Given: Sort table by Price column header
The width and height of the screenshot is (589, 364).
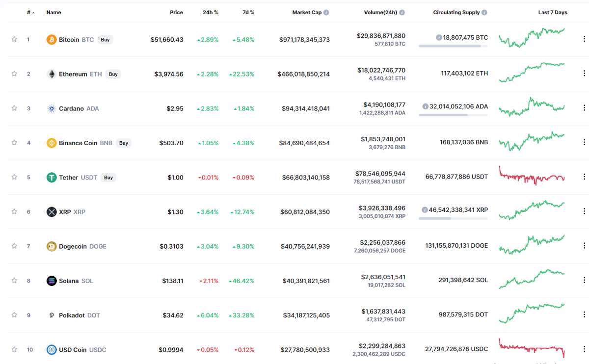Looking at the screenshot, I should pyautogui.click(x=176, y=12).
